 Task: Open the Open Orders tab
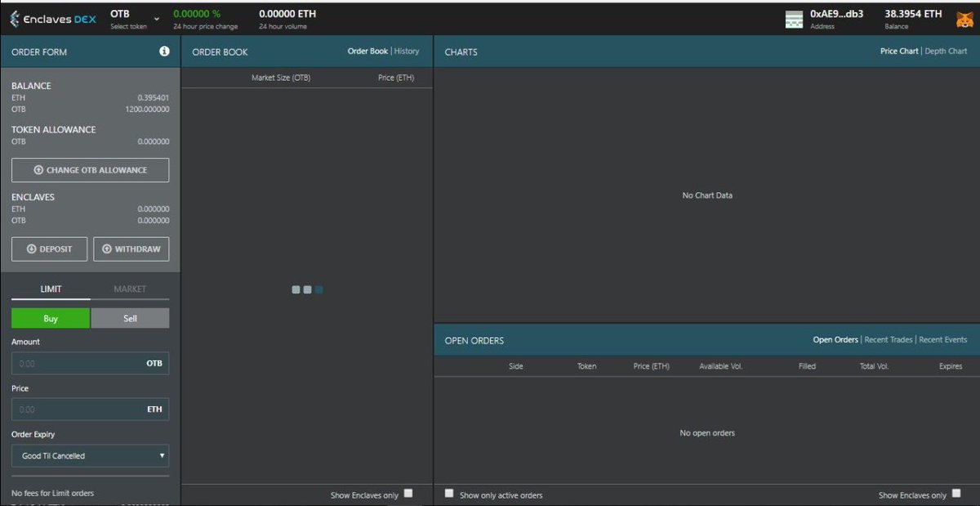[835, 339]
